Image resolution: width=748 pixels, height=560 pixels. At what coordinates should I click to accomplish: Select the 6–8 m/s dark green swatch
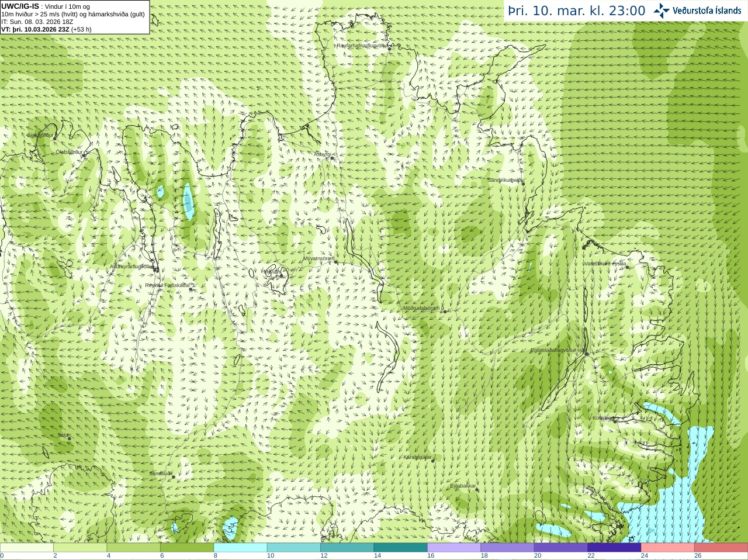187,548
